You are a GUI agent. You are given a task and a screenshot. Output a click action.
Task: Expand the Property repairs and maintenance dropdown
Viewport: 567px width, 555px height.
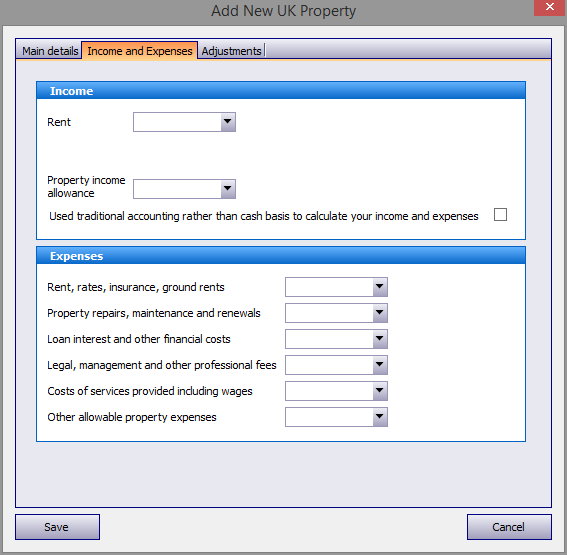pyautogui.click(x=380, y=313)
